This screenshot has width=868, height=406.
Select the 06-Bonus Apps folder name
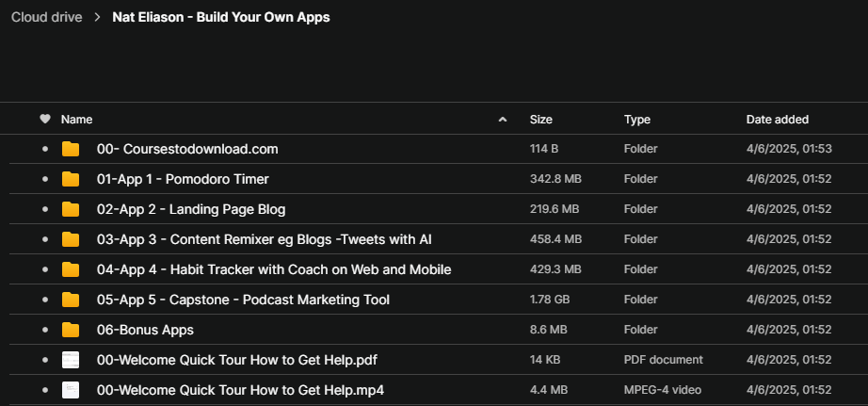click(145, 330)
